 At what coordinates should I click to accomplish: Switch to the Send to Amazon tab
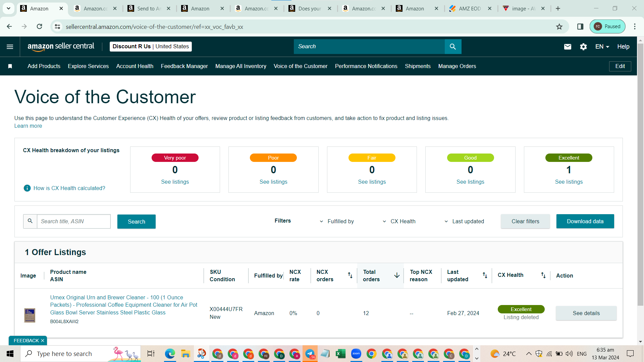point(149,8)
